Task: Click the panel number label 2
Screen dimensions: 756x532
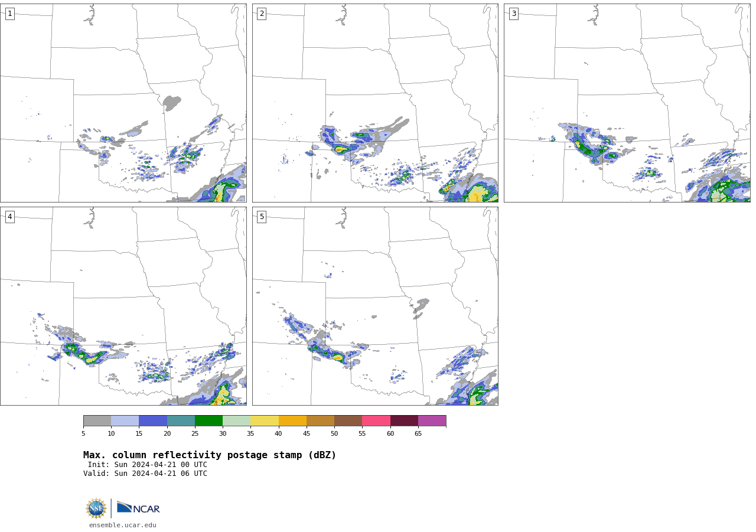Action: click(x=262, y=14)
